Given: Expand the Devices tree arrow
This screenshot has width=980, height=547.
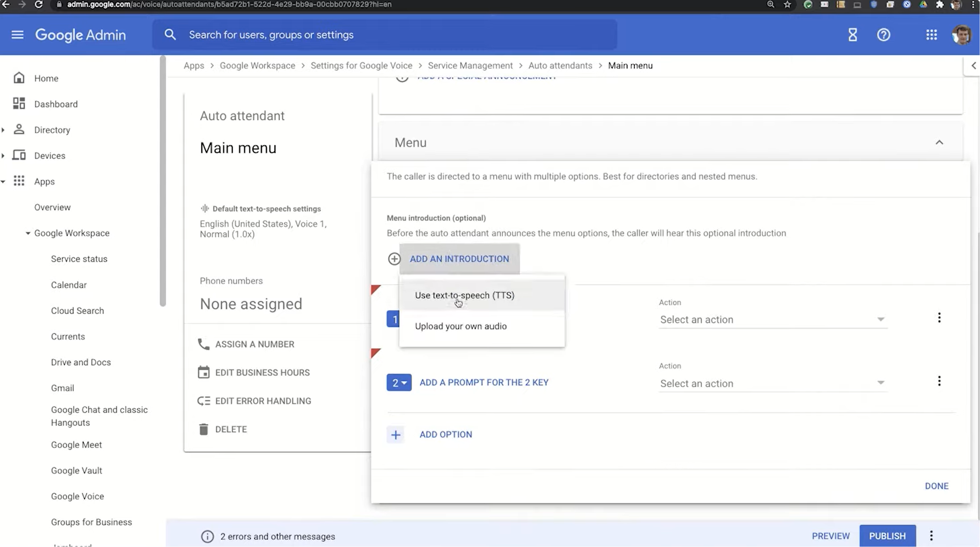Looking at the screenshot, I should (x=3, y=156).
